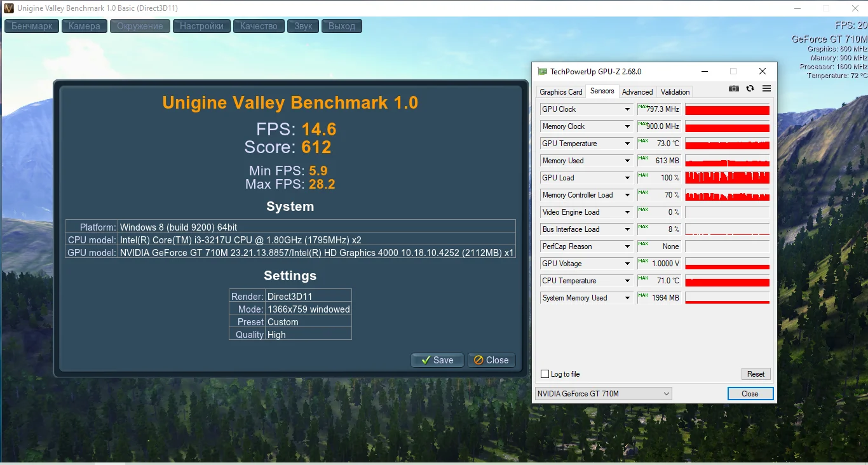Click the System Memory Used graph
This screenshot has width=868, height=465.
tap(728, 298)
